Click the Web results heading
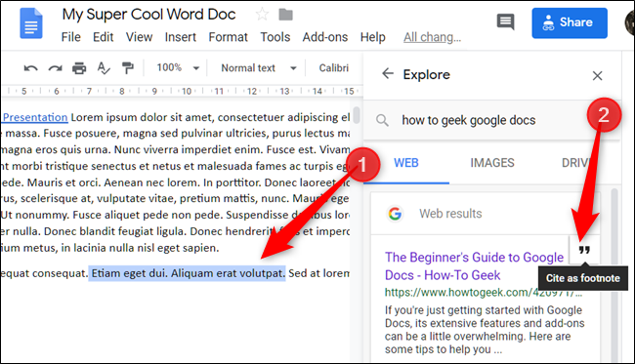The width and height of the screenshot is (635, 364). 450,214
